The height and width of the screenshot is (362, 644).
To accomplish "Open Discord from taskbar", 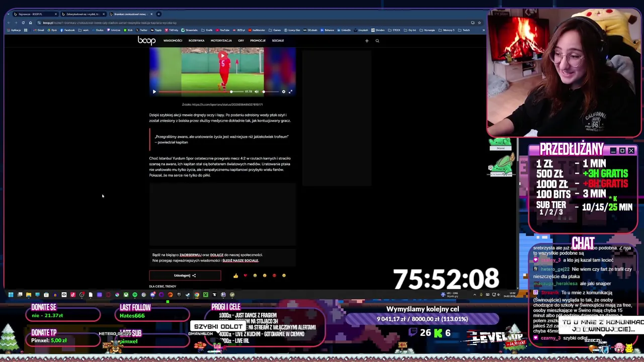I will pos(152,295).
